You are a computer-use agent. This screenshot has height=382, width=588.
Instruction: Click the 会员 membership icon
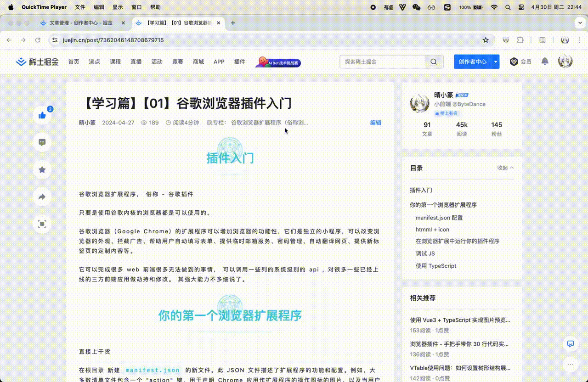(520, 62)
